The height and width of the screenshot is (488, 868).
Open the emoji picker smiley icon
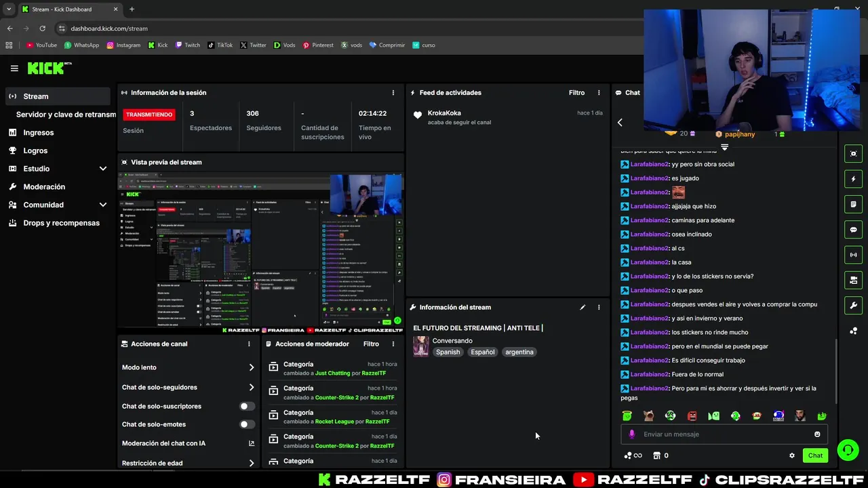[817, 434]
